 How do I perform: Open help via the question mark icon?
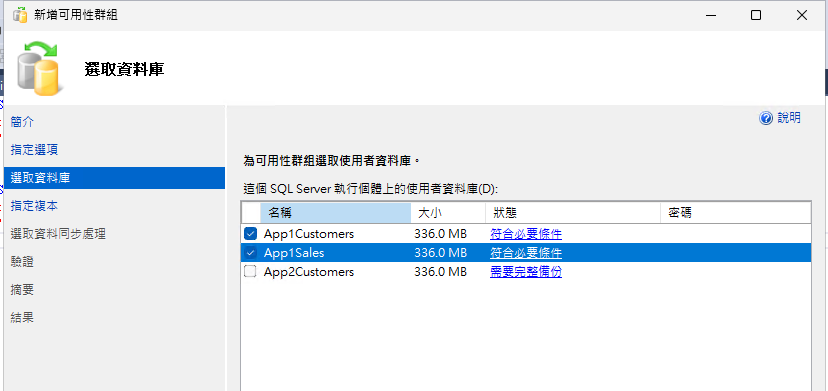click(766, 118)
